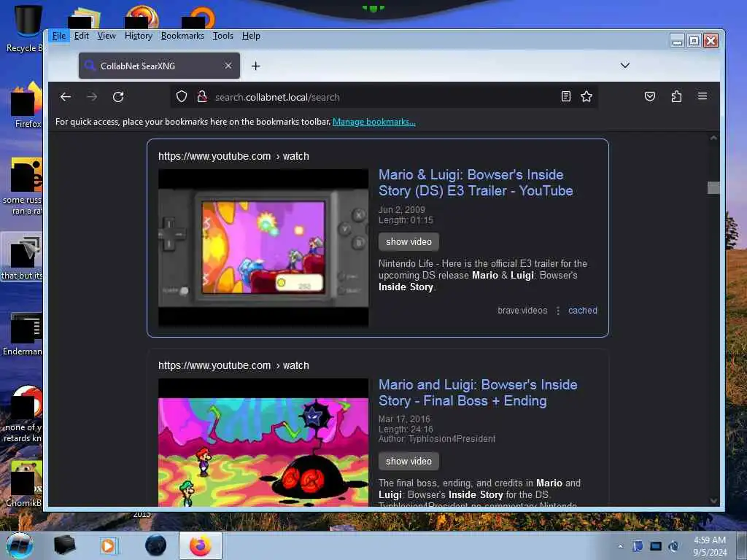Image resolution: width=747 pixels, height=560 pixels.
Task: Open the Firefox desktop shortcut
Action: coord(26,105)
